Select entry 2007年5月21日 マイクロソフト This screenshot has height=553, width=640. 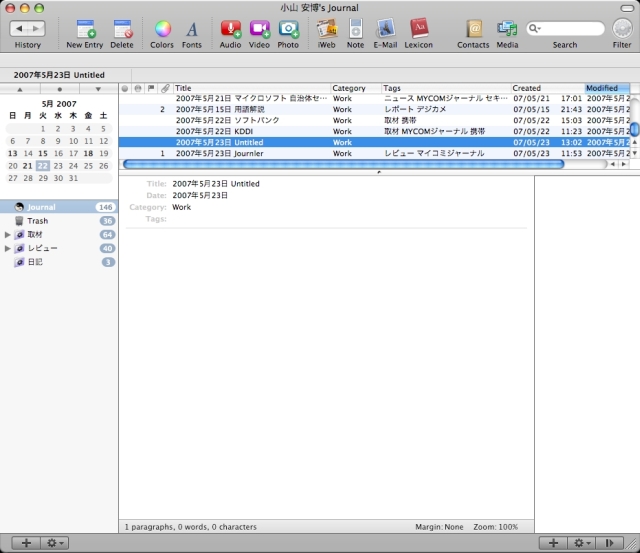375,98
